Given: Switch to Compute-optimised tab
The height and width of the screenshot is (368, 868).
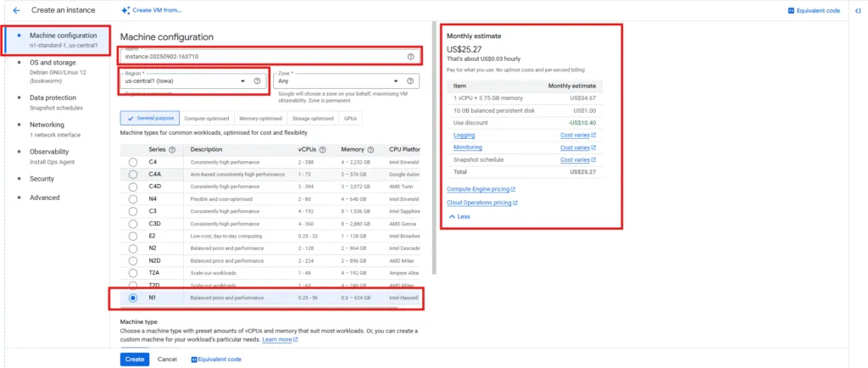Looking at the screenshot, I should coord(208,119).
